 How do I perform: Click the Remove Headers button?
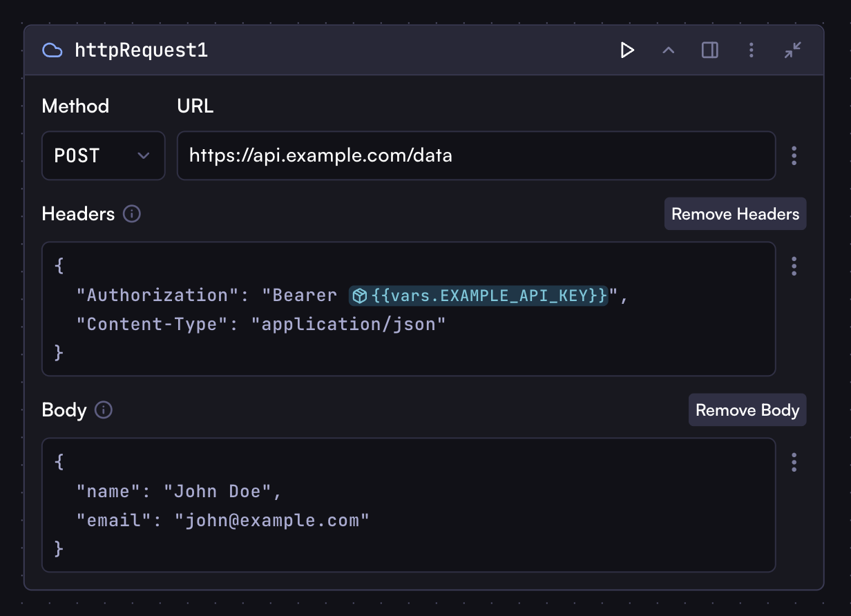tap(735, 213)
